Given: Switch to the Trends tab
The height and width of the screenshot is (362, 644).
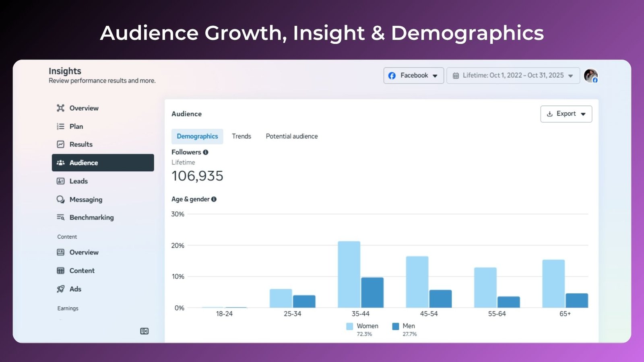Looking at the screenshot, I should point(242,136).
